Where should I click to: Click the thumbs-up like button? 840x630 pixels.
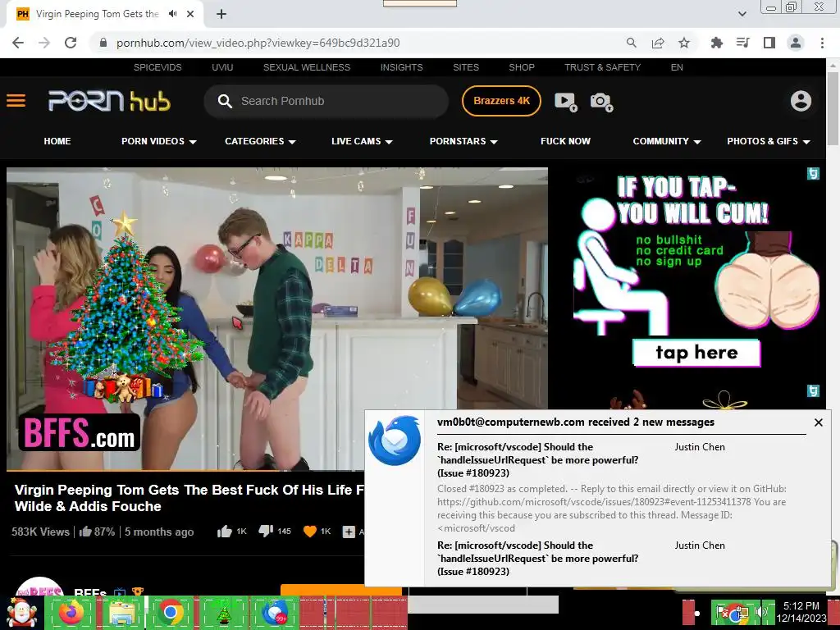click(x=225, y=532)
